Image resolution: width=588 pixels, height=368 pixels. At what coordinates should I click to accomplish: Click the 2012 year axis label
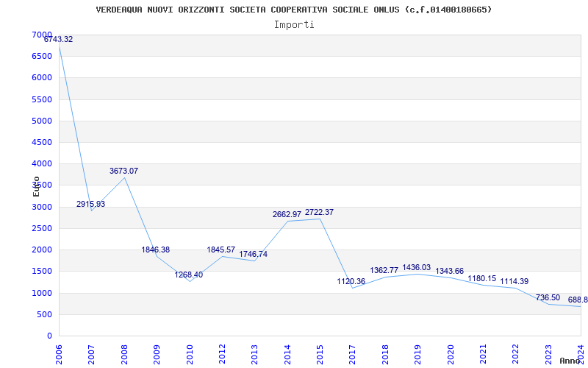(222, 354)
